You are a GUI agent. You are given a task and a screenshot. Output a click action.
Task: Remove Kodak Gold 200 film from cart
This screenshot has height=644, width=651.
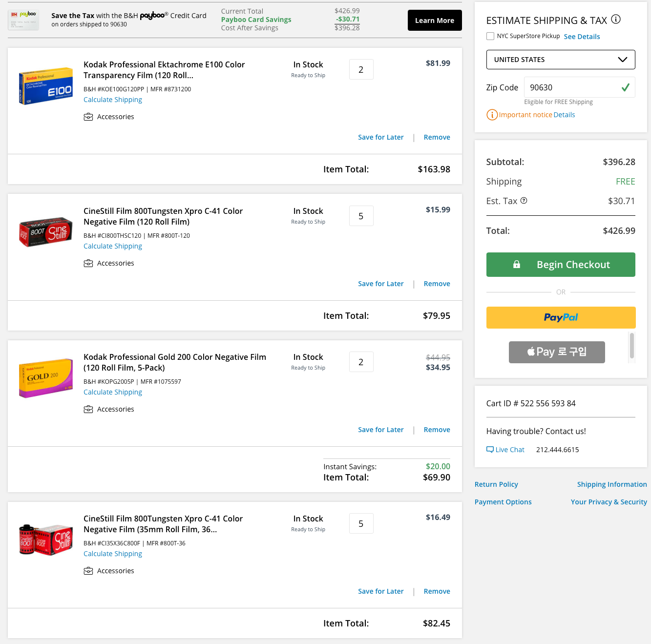point(437,430)
